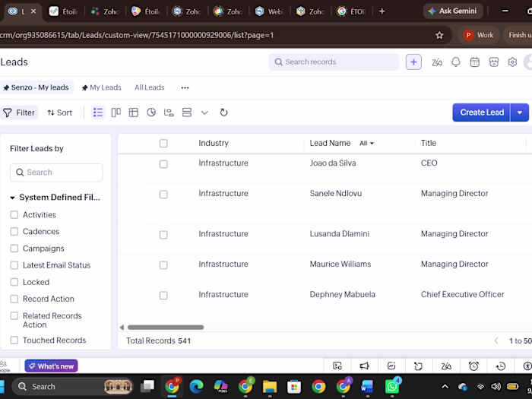
Task: Open the setup gear icon
Action: coord(512,62)
